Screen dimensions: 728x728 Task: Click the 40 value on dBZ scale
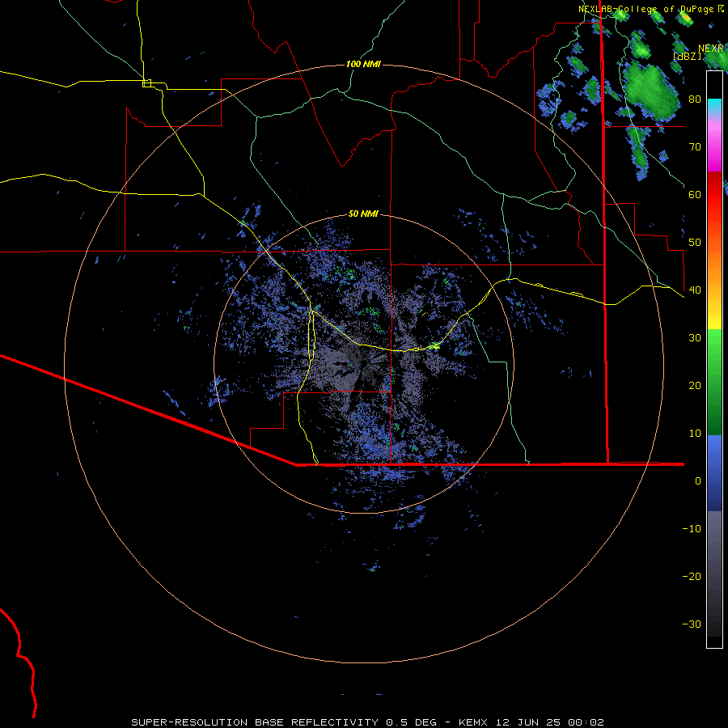click(x=695, y=290)
